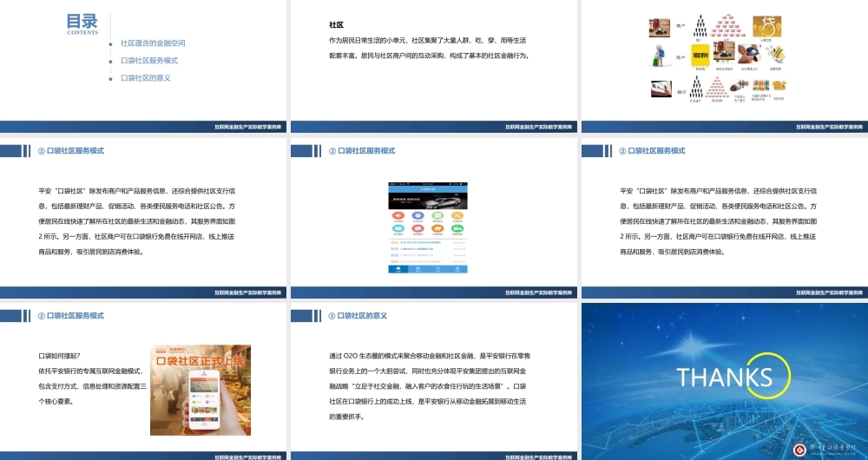This screenshot has height=460, width=868.
Task: Tap the profile tab in phone app's bottom bar
Action: click(457, 269)
